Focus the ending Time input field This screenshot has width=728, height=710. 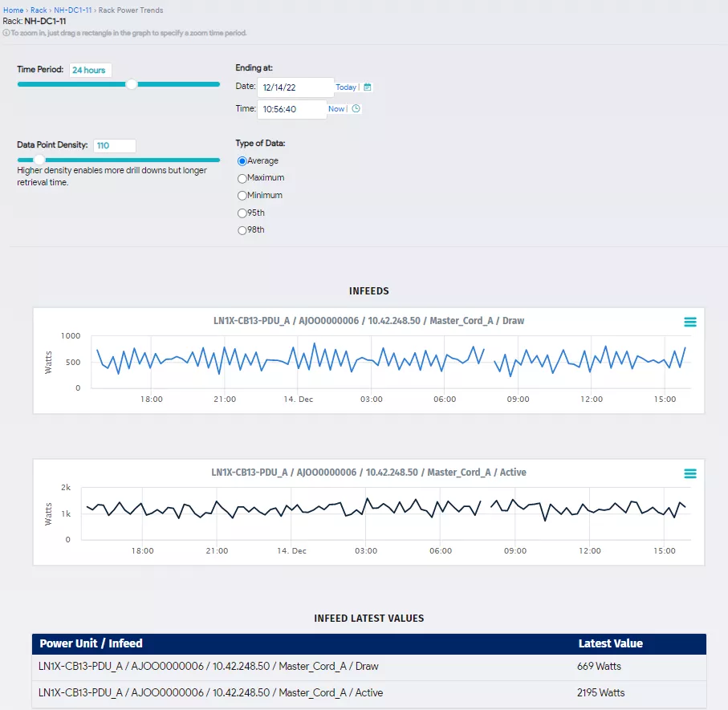[291, 109]
